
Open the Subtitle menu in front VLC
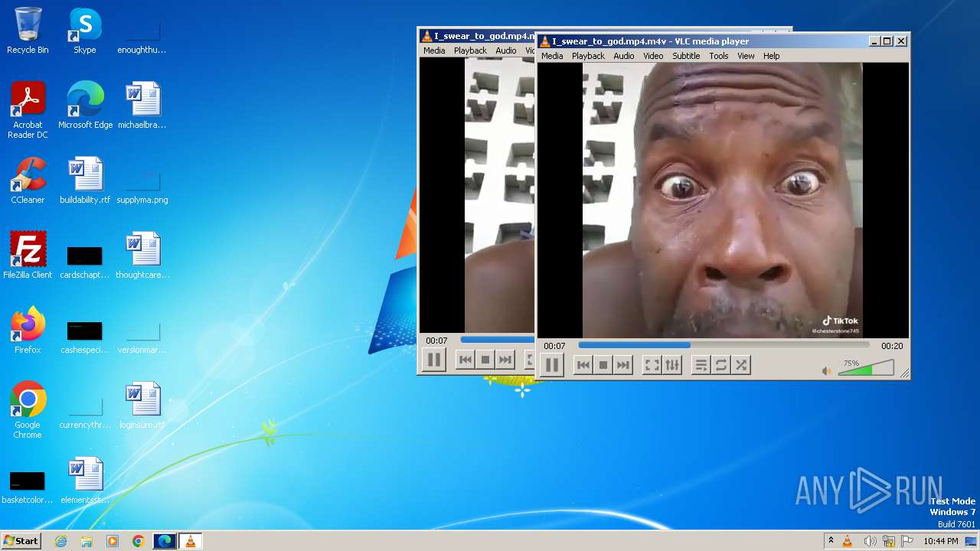686,56
